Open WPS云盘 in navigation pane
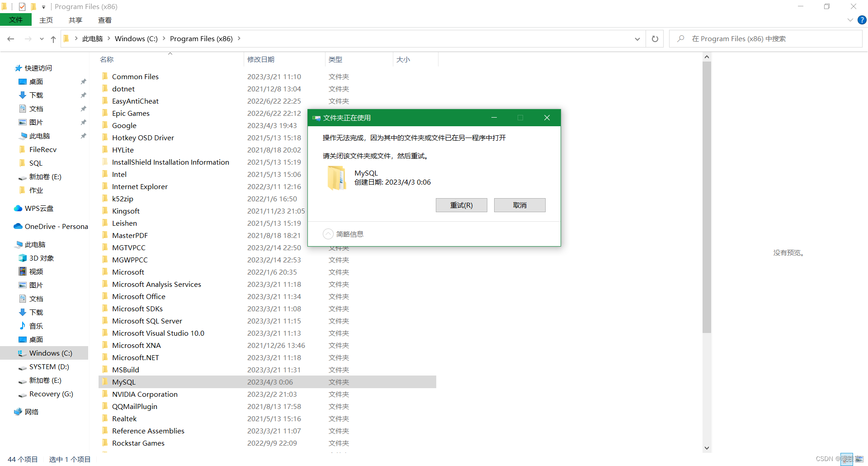 (x=39, y=208)
